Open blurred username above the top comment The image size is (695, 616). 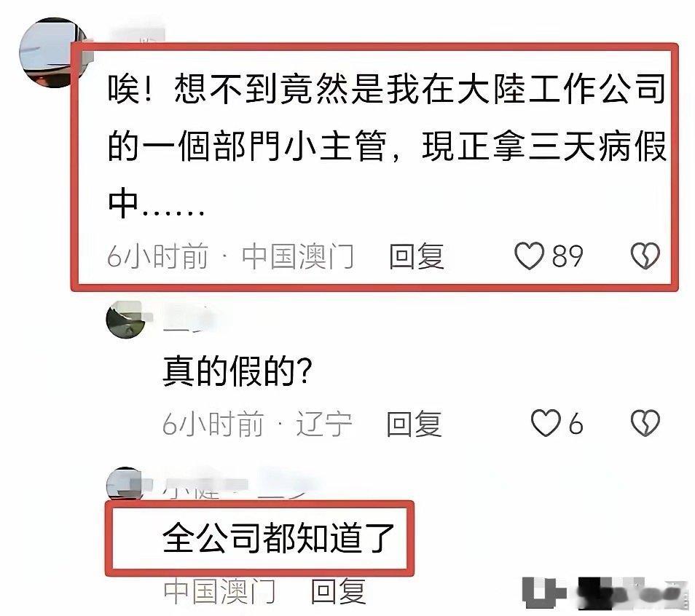(x=138, y=36)
